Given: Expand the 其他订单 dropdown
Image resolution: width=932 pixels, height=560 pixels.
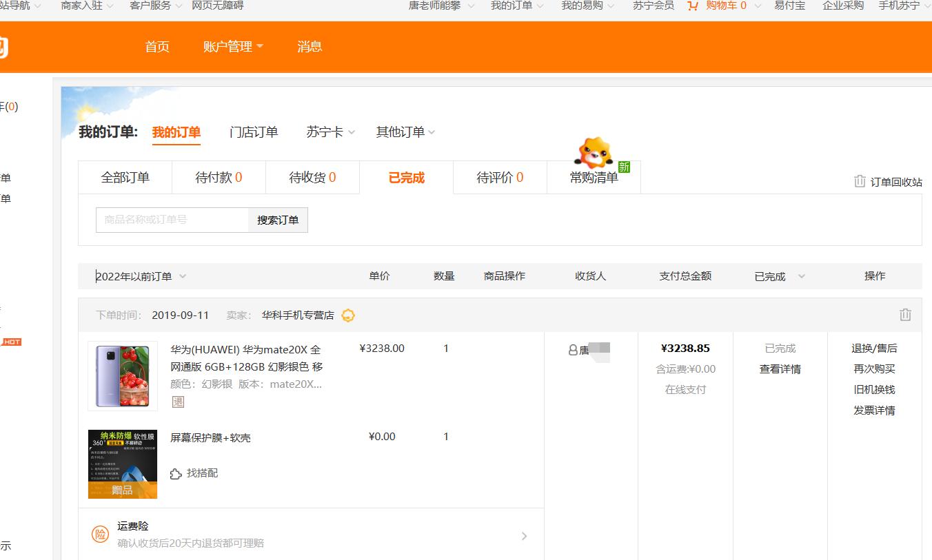Looking at the screenshot, I should 405,132.
